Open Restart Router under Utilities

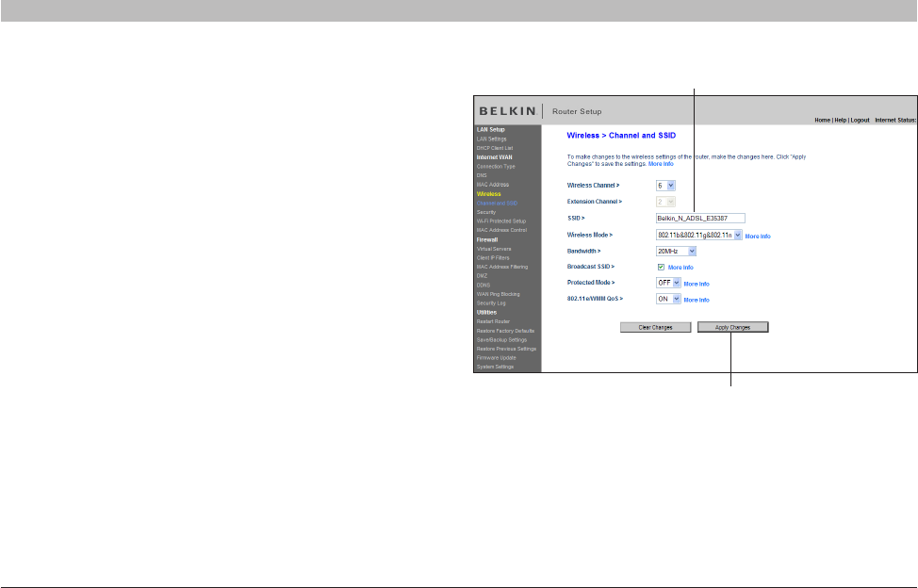click(493, 321)
